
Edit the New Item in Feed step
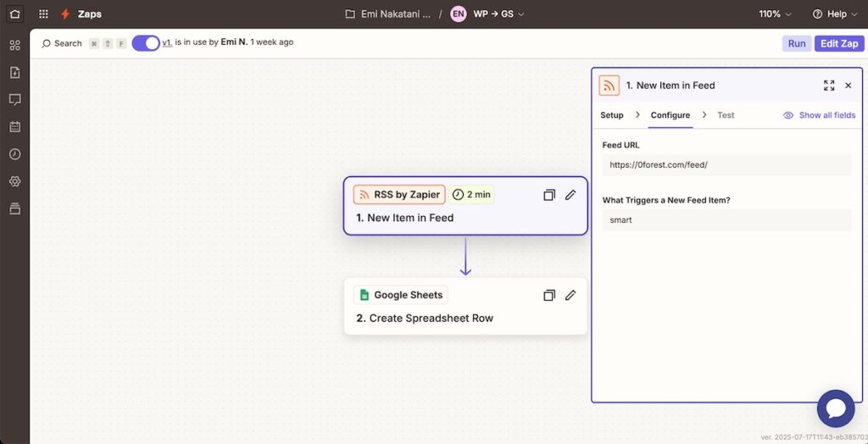tap(570, 195)
